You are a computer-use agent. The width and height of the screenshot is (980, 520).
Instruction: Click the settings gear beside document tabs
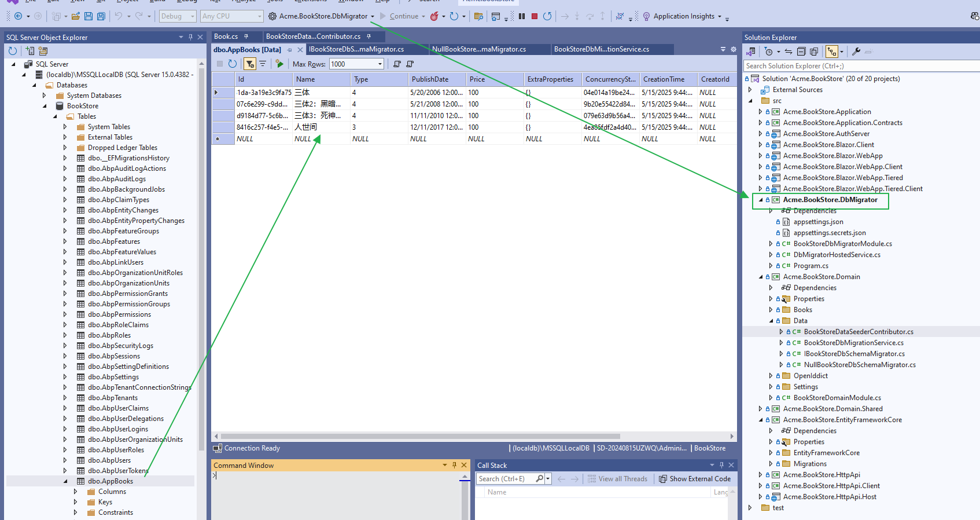734,49
